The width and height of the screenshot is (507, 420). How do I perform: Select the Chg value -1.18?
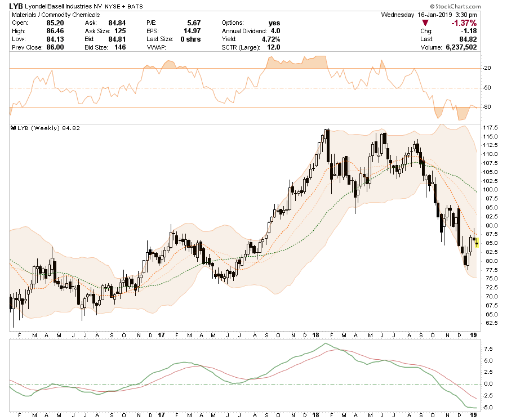tap(469, 31)
